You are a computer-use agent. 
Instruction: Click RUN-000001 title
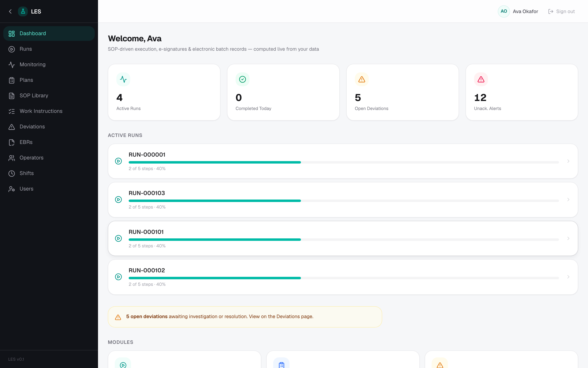(x=147, y=155)
